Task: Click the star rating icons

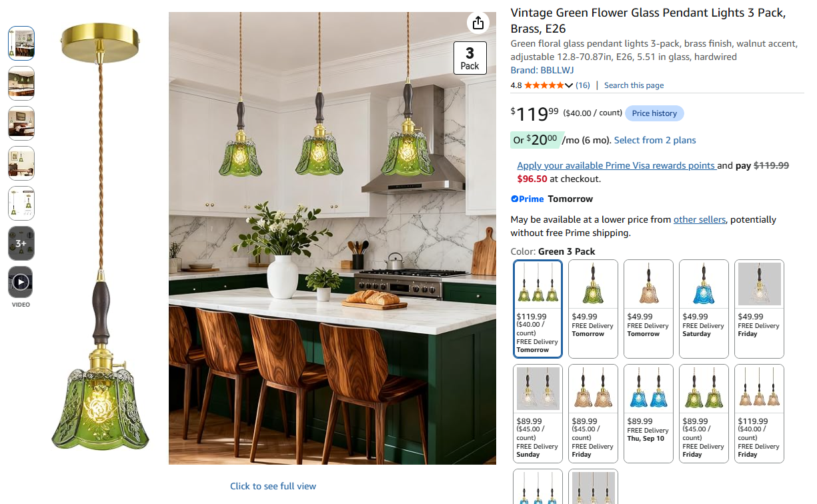Action: tap(544, 85)
